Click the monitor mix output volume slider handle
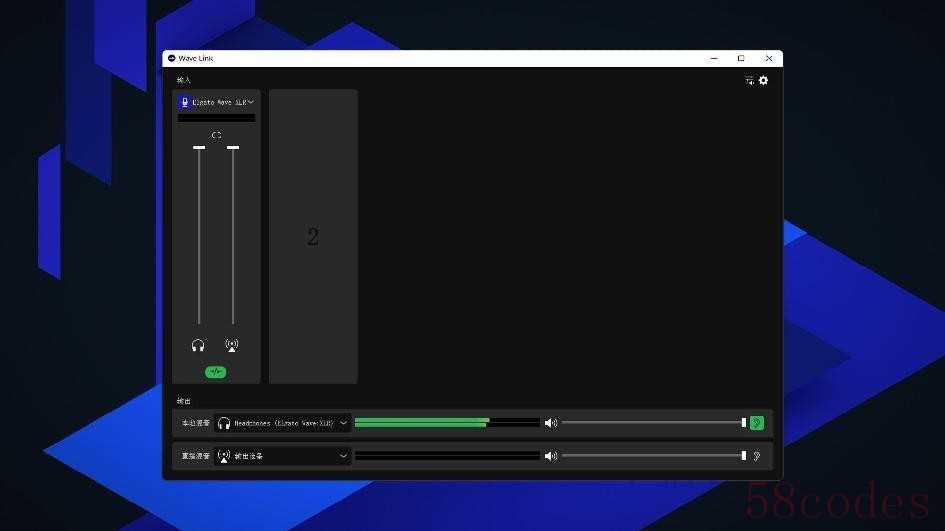Viewport: 945px width, 531px height. coord(744,423)
